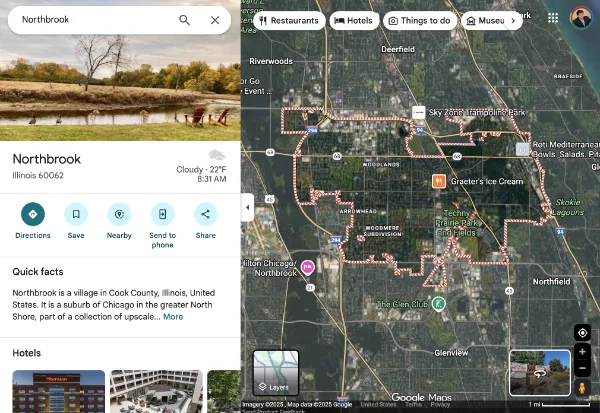The width and height of the screenshot is (600, 413).
Task: Zoom out on the map
Action: pos(582,370)
